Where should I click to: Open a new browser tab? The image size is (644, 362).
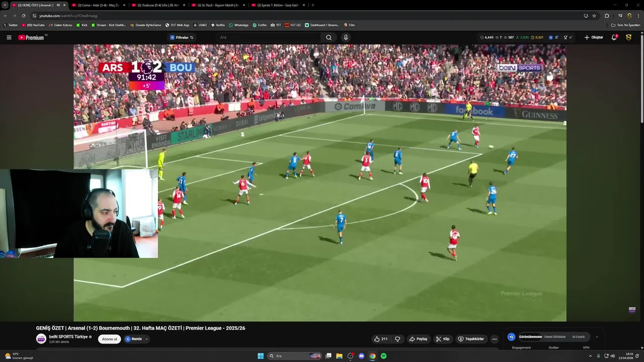[x=313, y=5]
